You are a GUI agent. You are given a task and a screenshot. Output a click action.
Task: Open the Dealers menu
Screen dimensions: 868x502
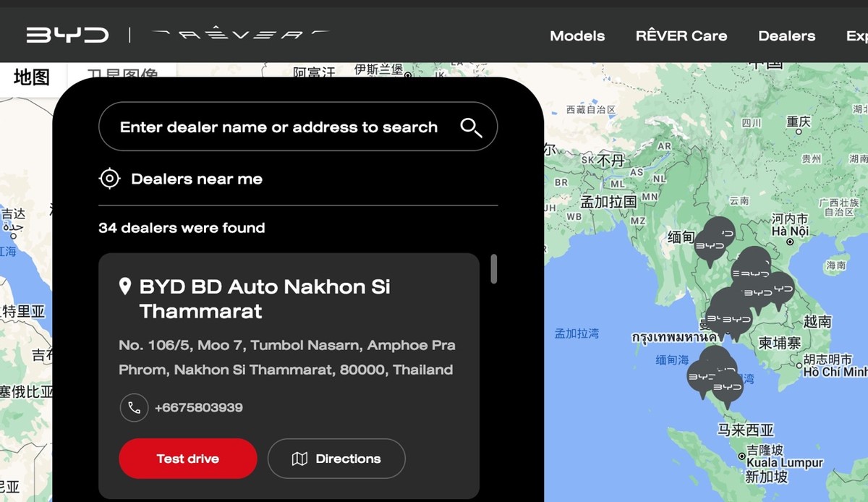pos(786,35)
